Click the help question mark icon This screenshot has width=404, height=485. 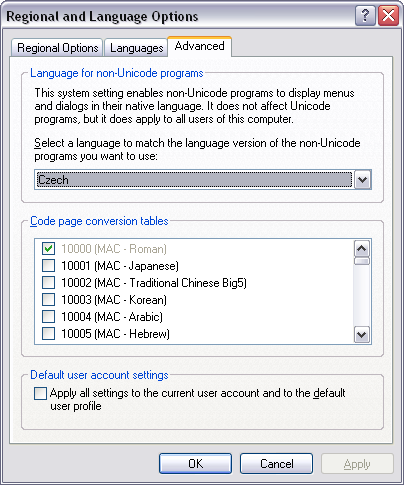tap(365, 15)
